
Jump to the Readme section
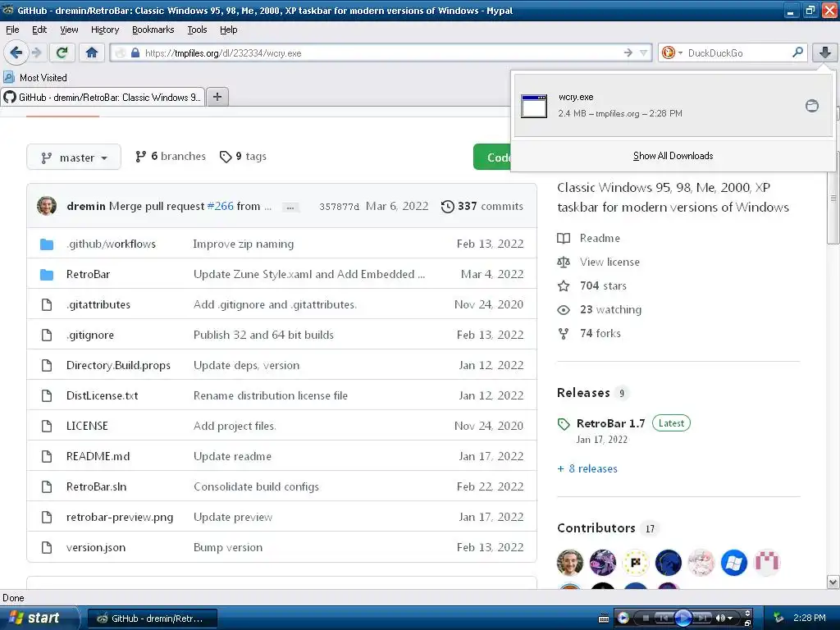coord(588,238)
